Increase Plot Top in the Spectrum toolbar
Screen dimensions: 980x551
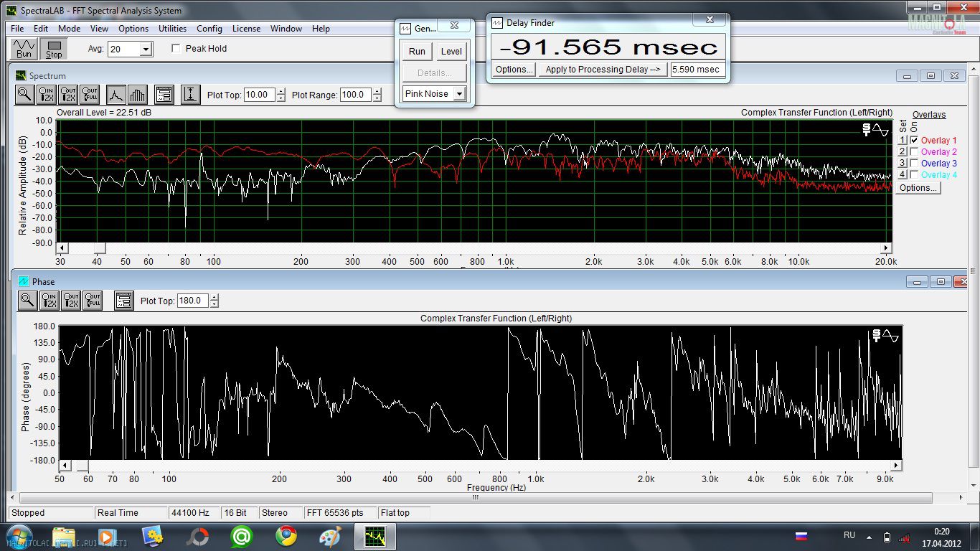point(281,91)
